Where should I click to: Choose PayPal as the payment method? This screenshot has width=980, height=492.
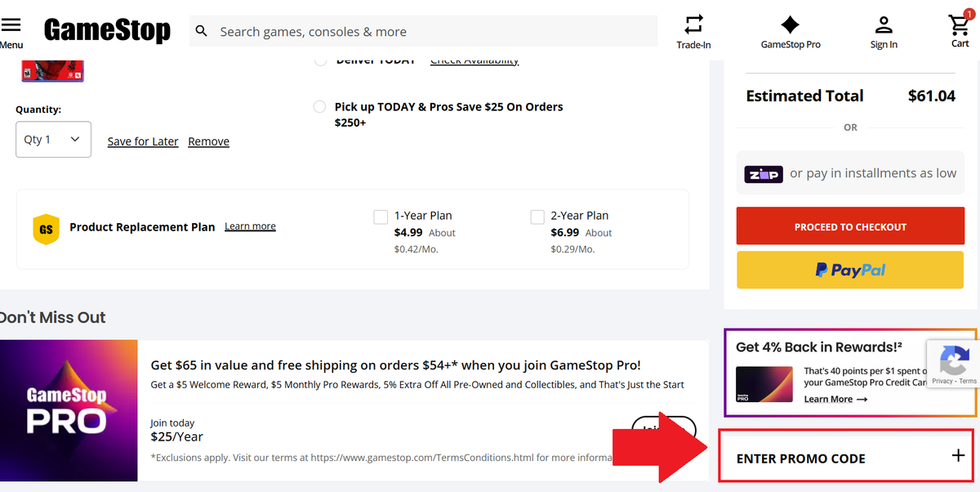pyautogui.click(x=849, y=270)
